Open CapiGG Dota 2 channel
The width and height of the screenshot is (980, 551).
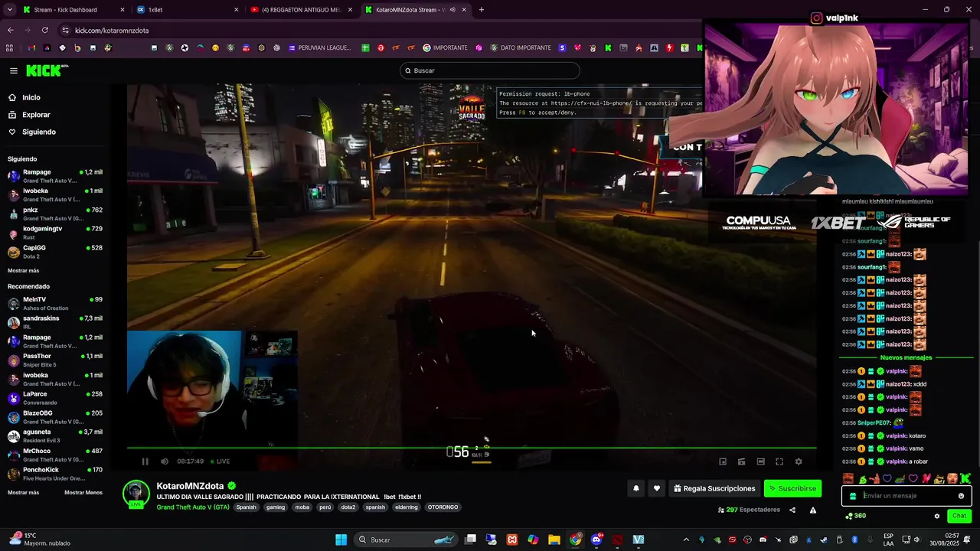tap(54, 252)
